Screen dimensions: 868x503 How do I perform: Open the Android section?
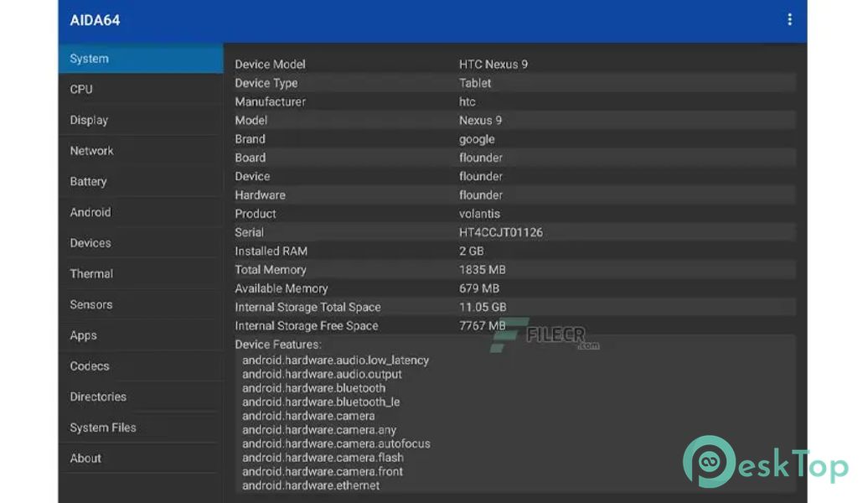pyautogui.click(x=141, y=212)
